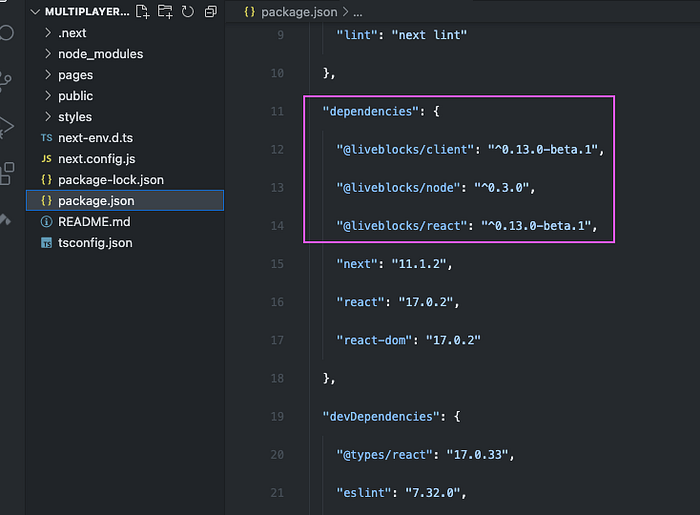Expand the styles folder

pos(75,117)
